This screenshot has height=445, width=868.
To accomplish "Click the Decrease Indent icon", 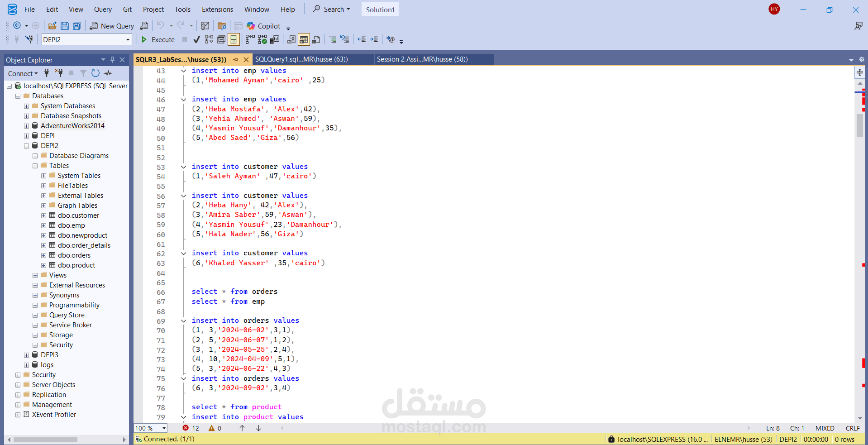I will click(362, 39).
